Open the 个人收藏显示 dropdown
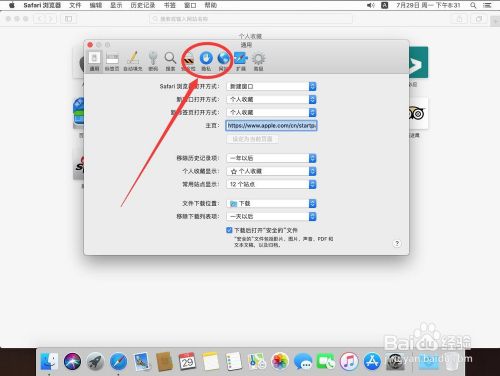This screenshot has width=500, height=376. click(x=271, y=171)
